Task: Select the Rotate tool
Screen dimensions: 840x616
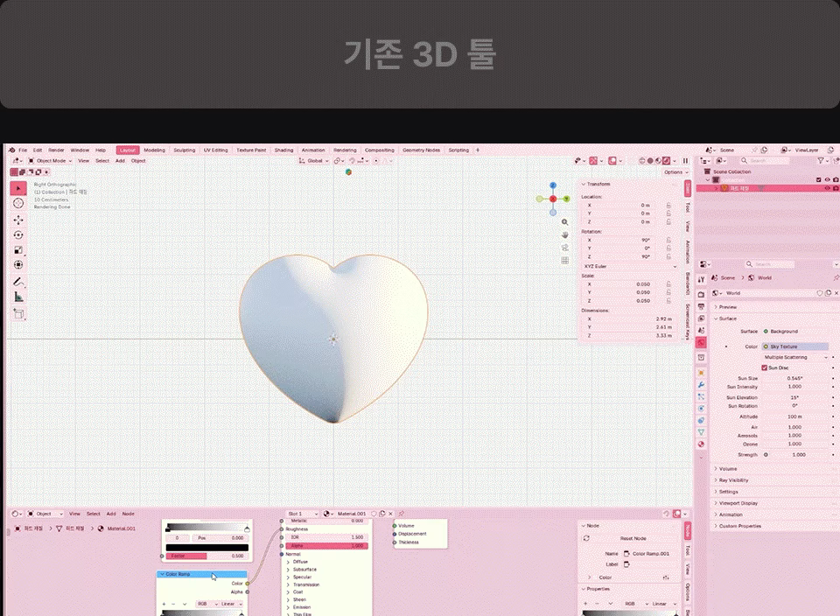Action: (18, 234)
